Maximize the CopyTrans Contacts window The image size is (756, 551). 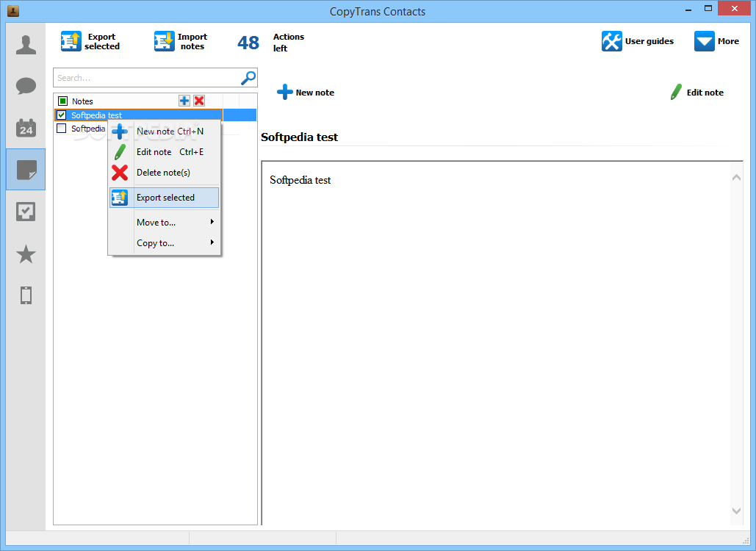708,8
